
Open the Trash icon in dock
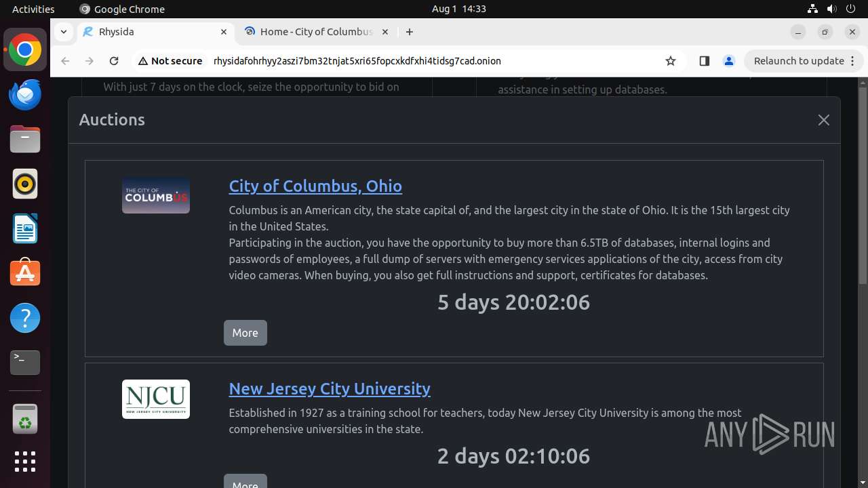(x=25, y=419)
